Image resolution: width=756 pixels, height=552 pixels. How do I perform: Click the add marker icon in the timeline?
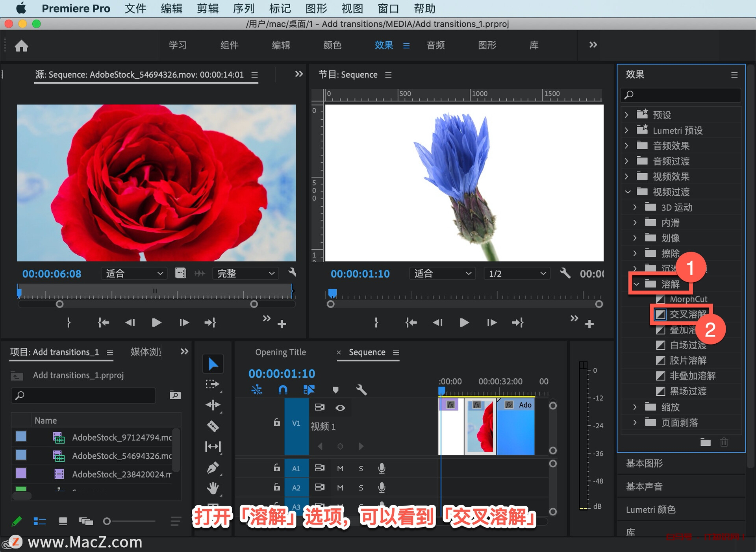(335, 390)
